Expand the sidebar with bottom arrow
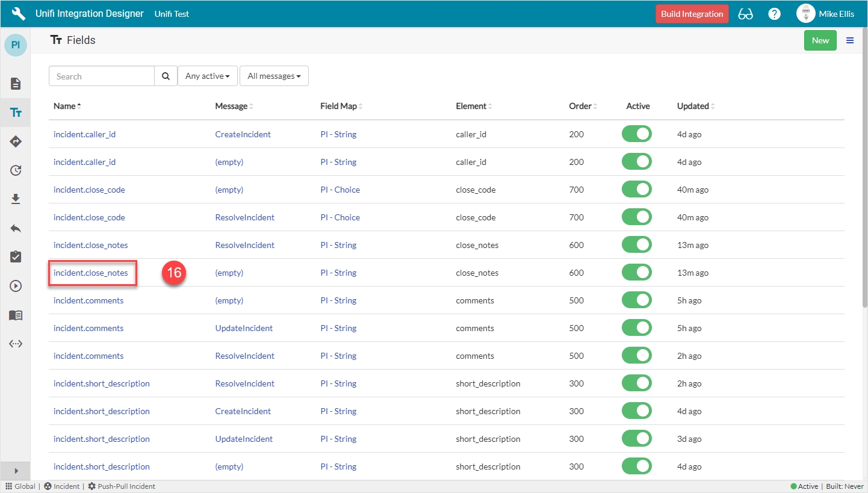Image resolution: width=868 pixels, height=493 pixels. pyautogui.click(x=16, y=471)
